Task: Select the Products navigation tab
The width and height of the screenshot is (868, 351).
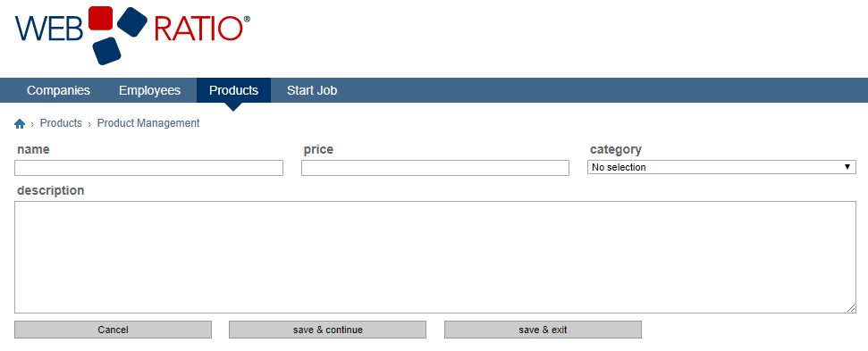Action: (x=233, y=90)
